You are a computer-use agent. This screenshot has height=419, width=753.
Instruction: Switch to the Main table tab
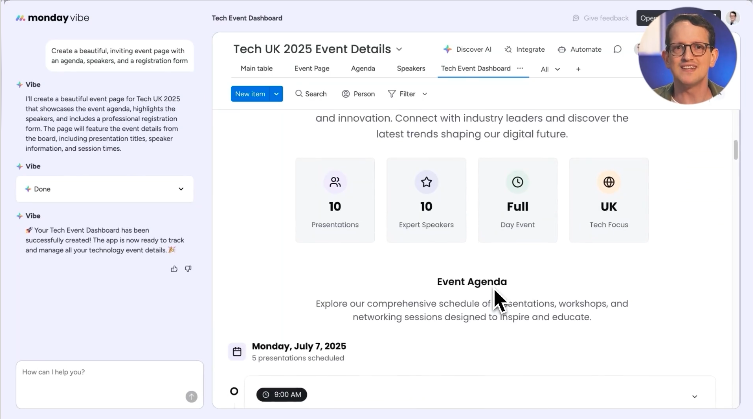coord(256,69)
